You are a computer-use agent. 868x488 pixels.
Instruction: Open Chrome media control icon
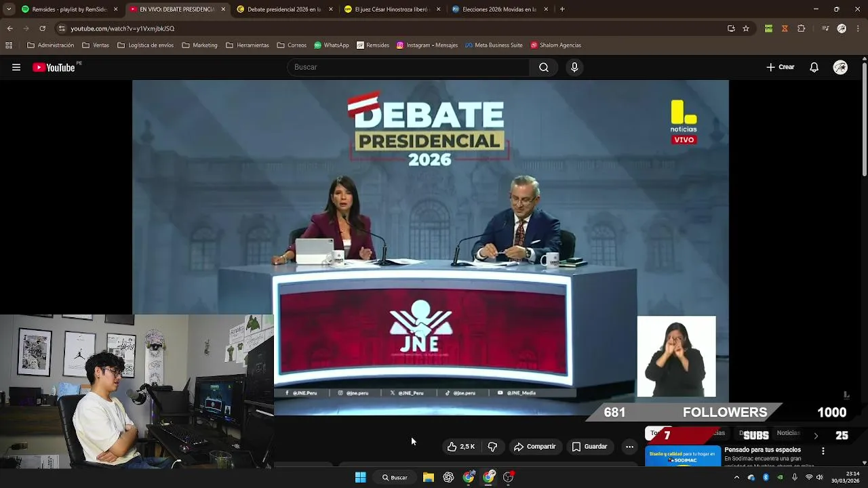(825, 28)
